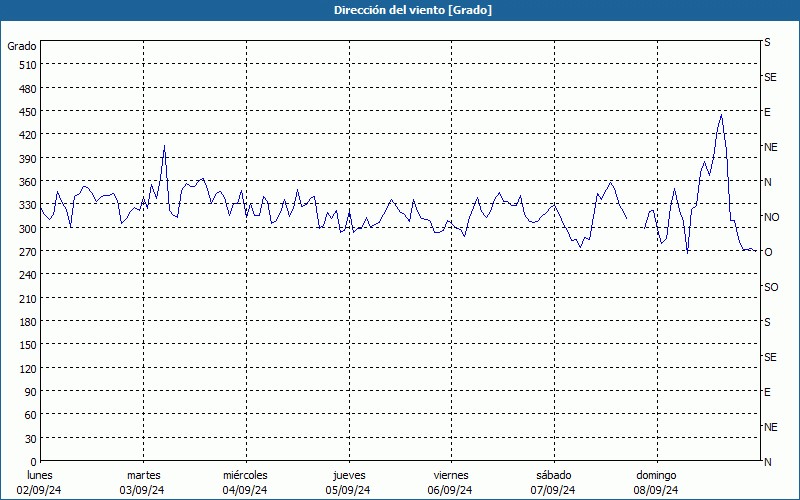Click the 120 value on the degree axis

click(28, 368)
